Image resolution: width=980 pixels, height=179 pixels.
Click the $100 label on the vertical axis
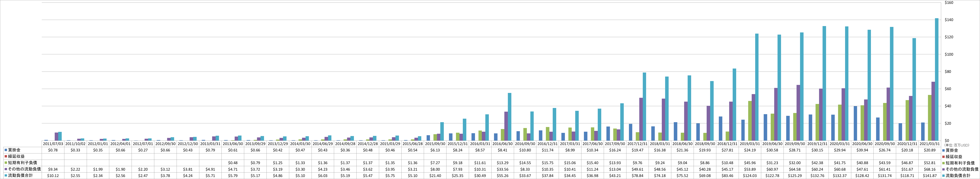[948, 54]
